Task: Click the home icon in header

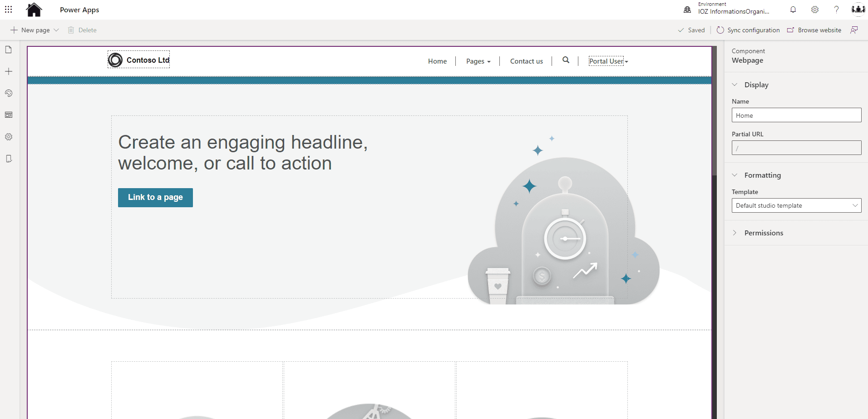Action: click(34, 10)
